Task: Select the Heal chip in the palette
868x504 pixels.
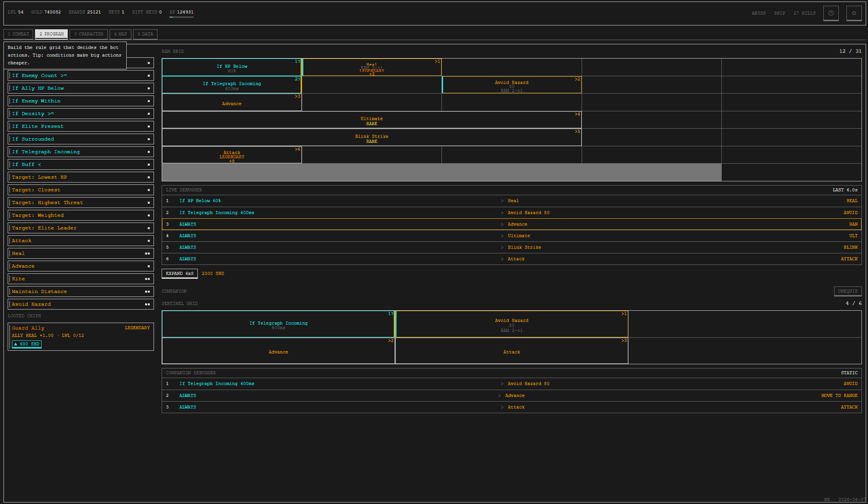Action: click(x=80, y=253)
